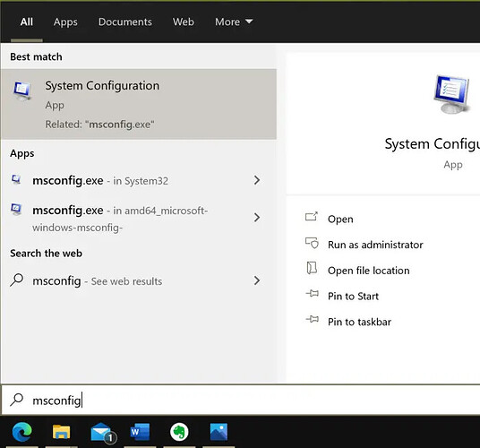Click the magnifier icon in search box
Screen dimensions: 480x448
coord(16,400)
